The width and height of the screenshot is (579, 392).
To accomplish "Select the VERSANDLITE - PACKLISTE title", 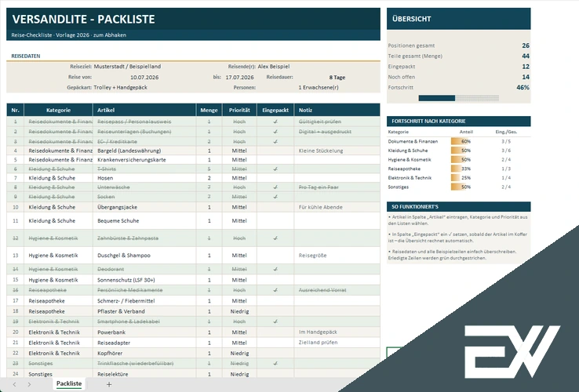I will tap(83, 19).
